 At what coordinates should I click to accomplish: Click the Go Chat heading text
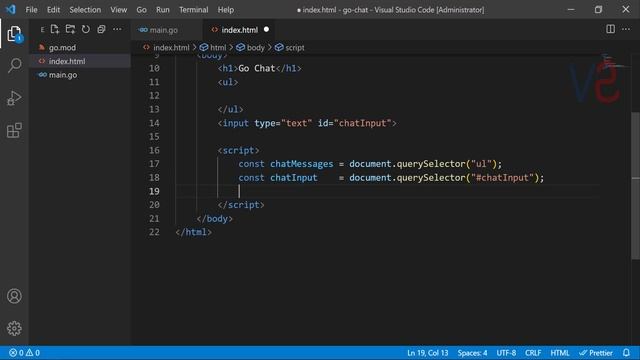point(256,68)
